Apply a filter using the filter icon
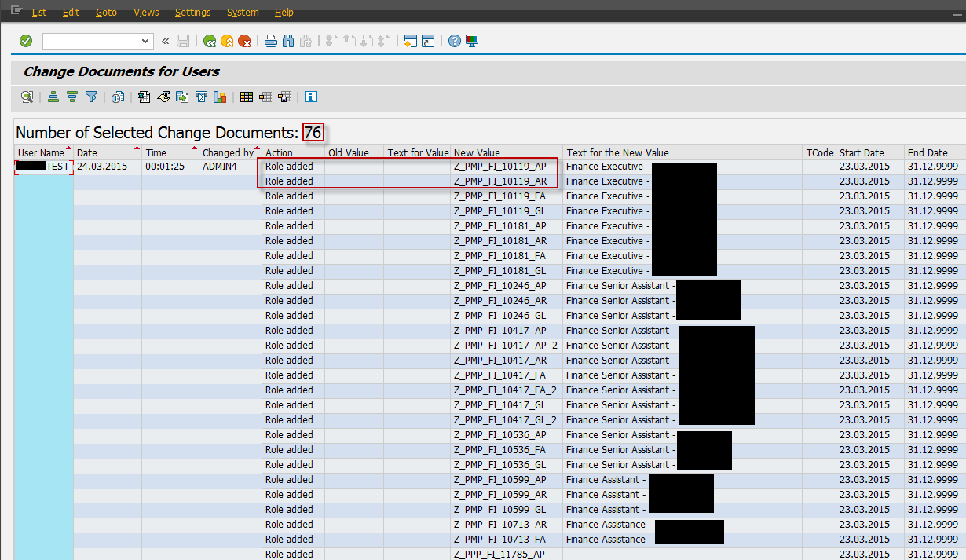 point(91,97)
